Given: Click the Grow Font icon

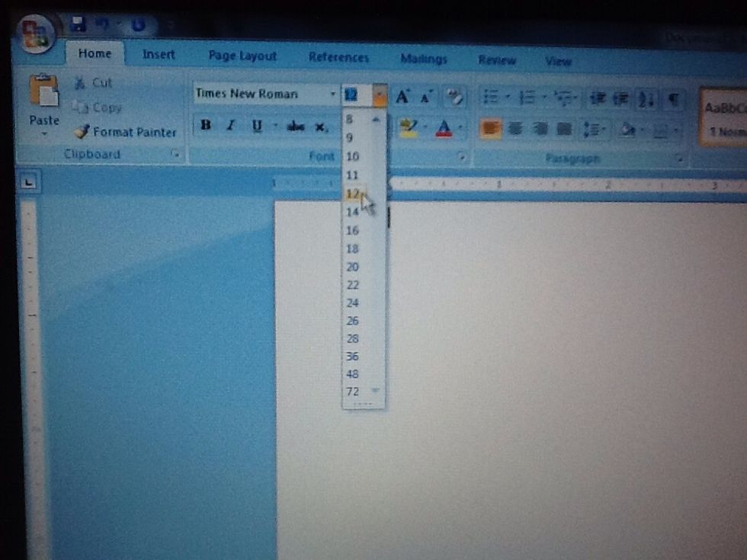Looking at the screenshot, I should coord(402,96).
